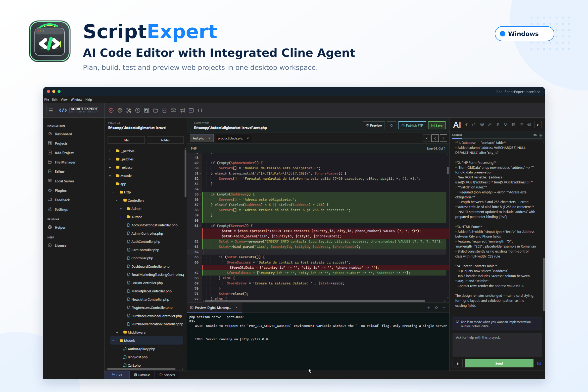Click the signpost icon in AI panel
The image size is (588, 392).
tap(466, 124)
